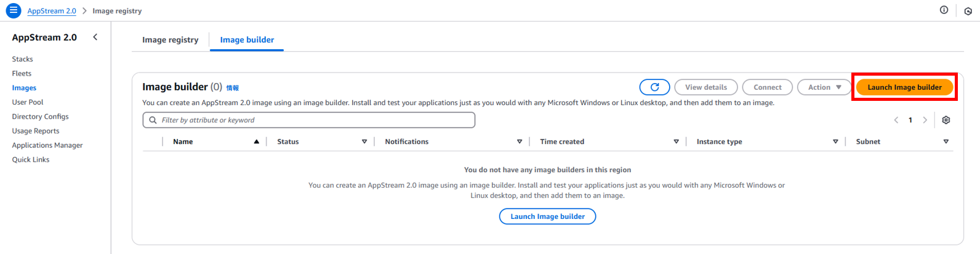Click the orange Launch Image builder button

tap(904, 87)
